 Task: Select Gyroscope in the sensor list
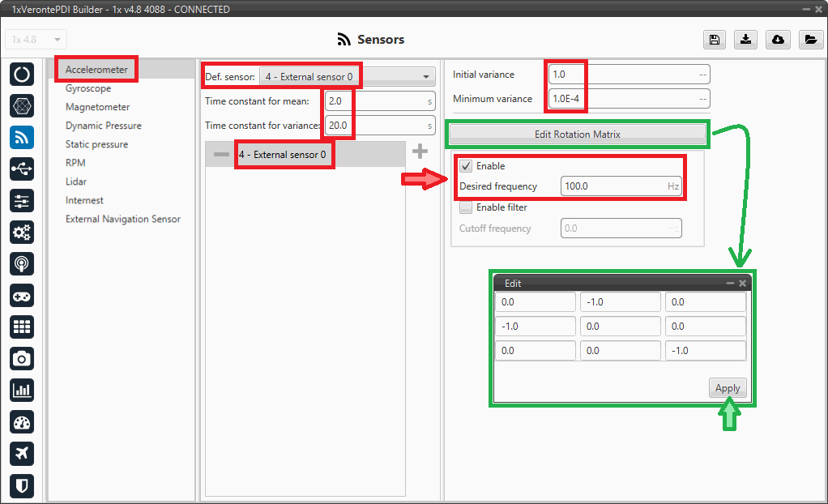pyautogui.click(x=88, y=88)
